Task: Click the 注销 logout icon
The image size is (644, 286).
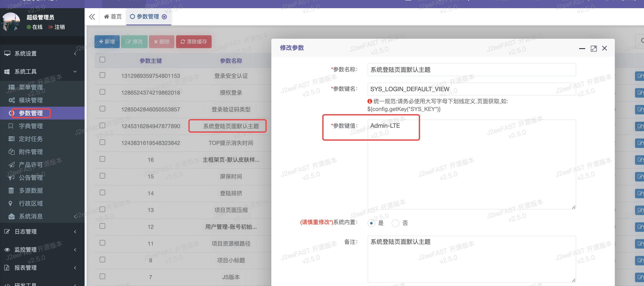Action: (x=51, y=27)
